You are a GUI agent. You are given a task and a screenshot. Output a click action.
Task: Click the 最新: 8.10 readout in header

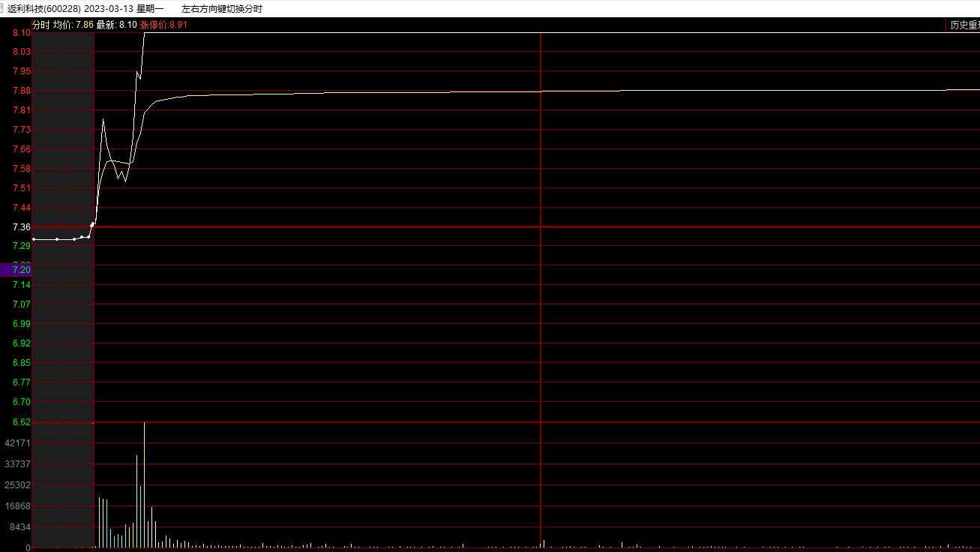click(x=117, y=25)
